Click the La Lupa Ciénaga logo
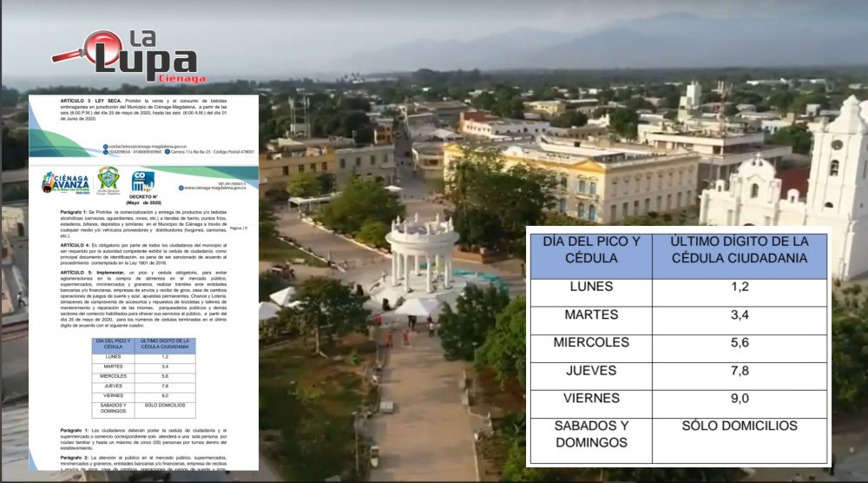The height and width of the screenshot is (483, 868). pos(130,58)
